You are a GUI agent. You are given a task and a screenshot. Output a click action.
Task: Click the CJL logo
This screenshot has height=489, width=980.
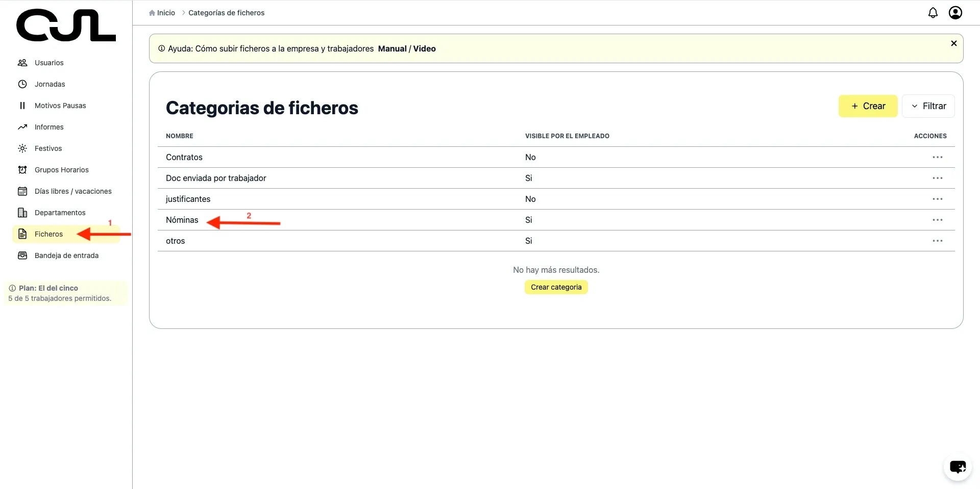coord(66,24)
